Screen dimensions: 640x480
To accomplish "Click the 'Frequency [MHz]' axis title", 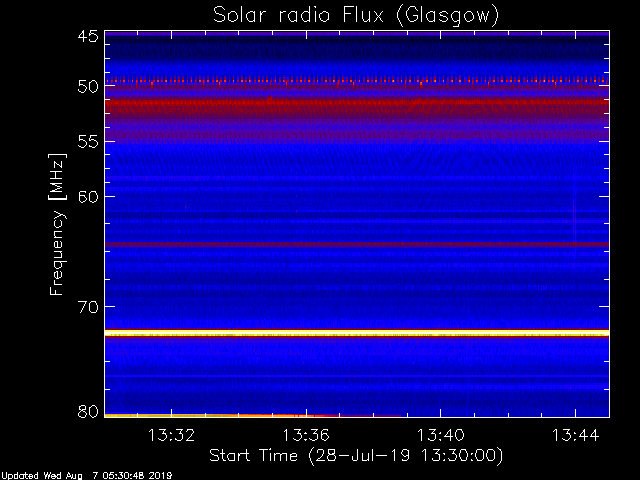I will point(57,224).
